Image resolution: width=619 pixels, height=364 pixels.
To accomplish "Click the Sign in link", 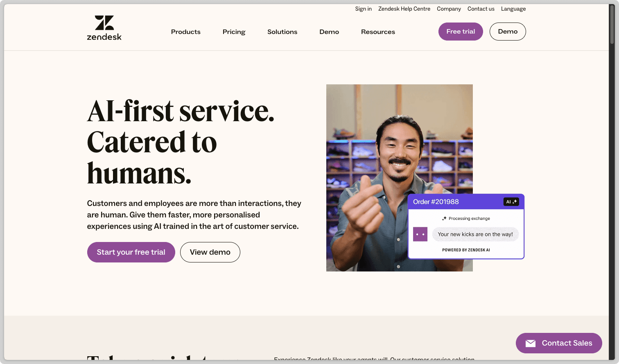I will pyautogui.click(x=364, y=9).
